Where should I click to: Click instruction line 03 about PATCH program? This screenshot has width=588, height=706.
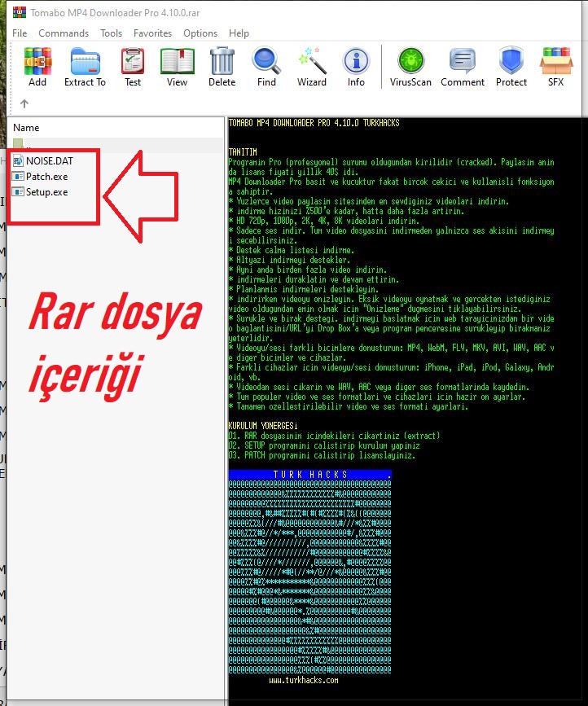click(322, 455)
